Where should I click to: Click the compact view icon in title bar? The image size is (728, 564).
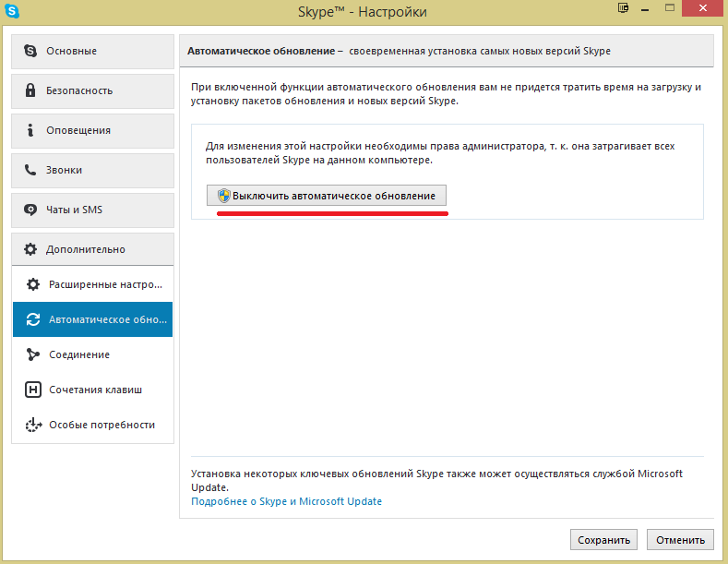pyautogui.click(x=623, y=8)
